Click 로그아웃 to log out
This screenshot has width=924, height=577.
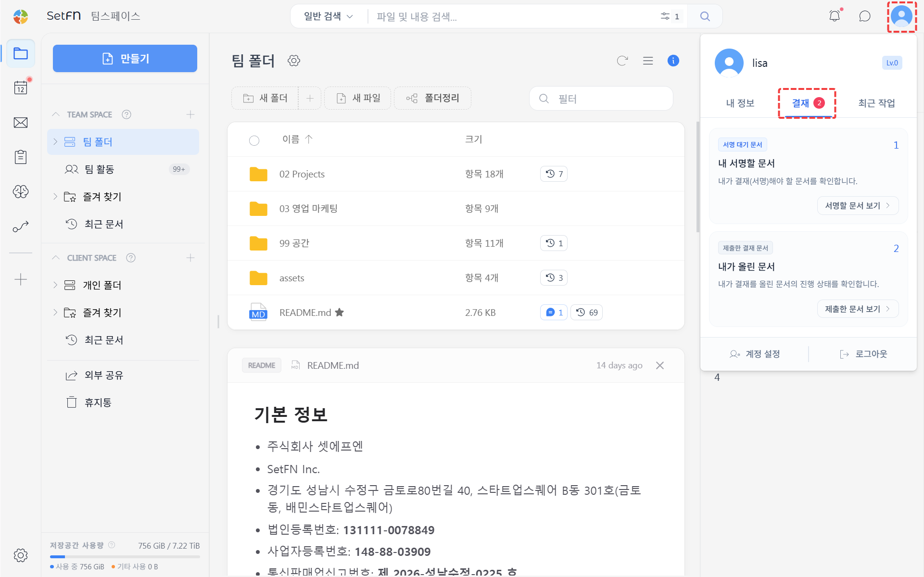(x=863, y=354)
